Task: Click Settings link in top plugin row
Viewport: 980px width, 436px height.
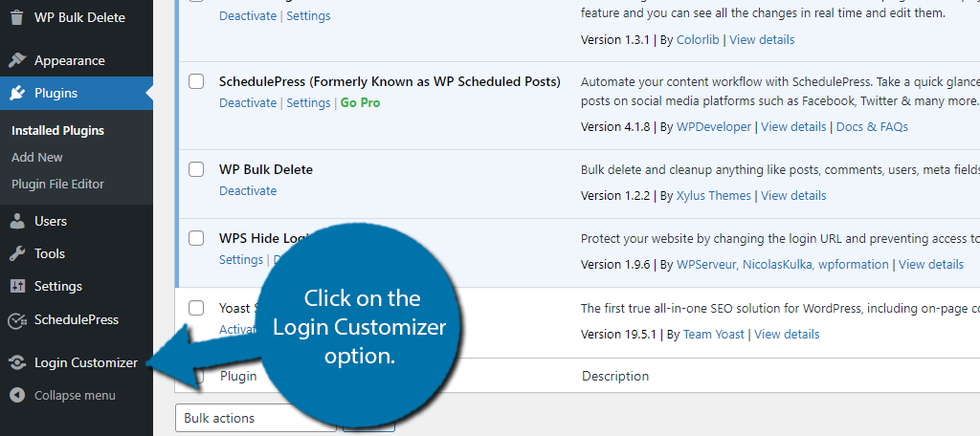Action: tap(308, 15)
